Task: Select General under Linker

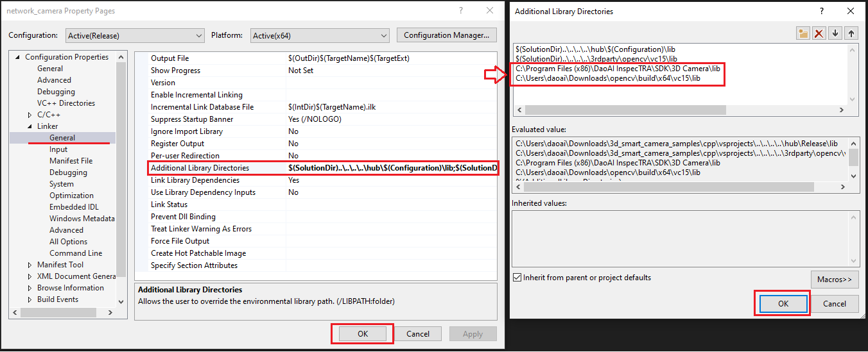Action: tap(62, 138)
